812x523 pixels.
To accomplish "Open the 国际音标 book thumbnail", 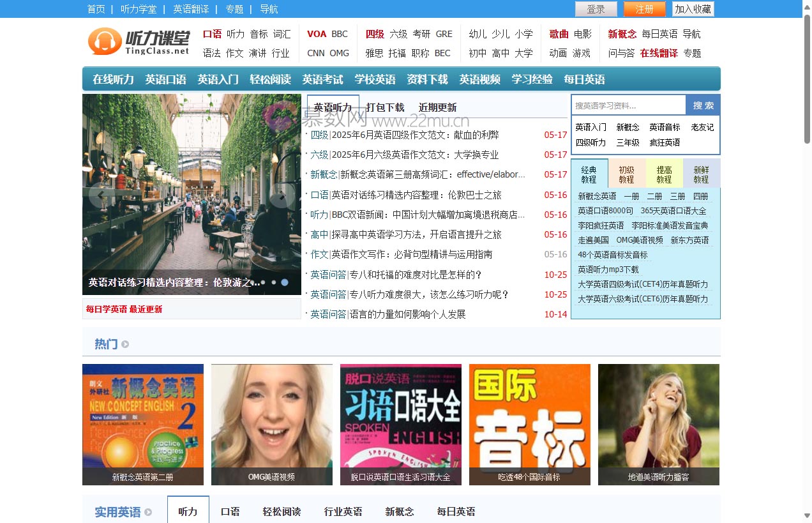I will point(529,424).
